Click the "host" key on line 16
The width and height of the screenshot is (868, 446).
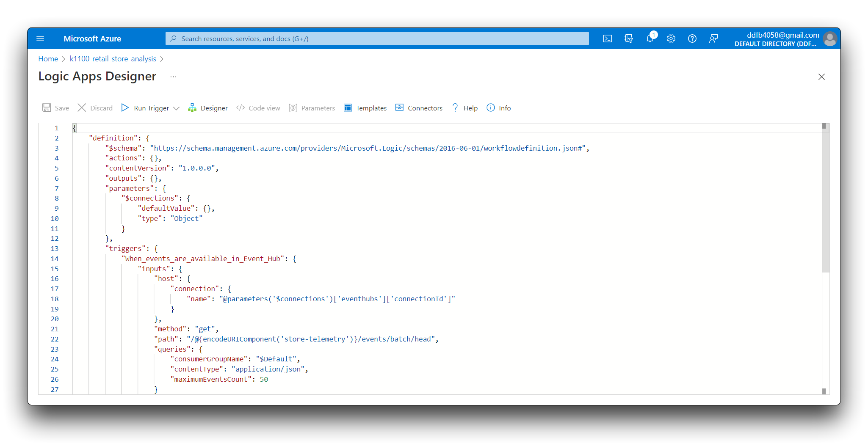(x=166, y=278)
